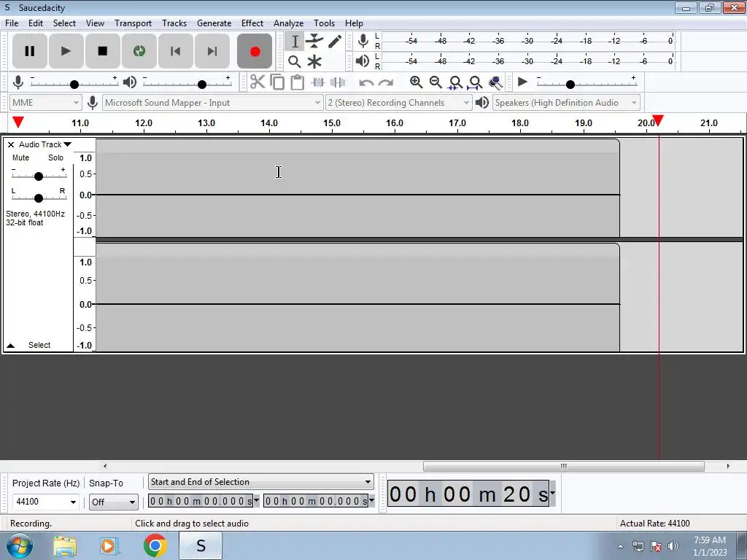Toggle Mute on the Audio Track
The width and height of the screenshot is (747, 560).
pyautogui.click(x=20, y=157)
